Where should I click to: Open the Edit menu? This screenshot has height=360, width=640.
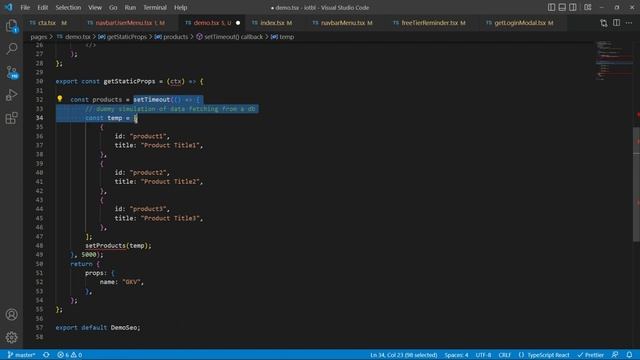click(42, 7)
